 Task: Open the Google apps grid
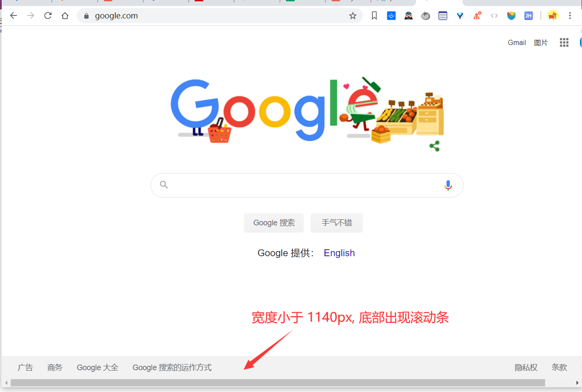[x=564, y=42]
